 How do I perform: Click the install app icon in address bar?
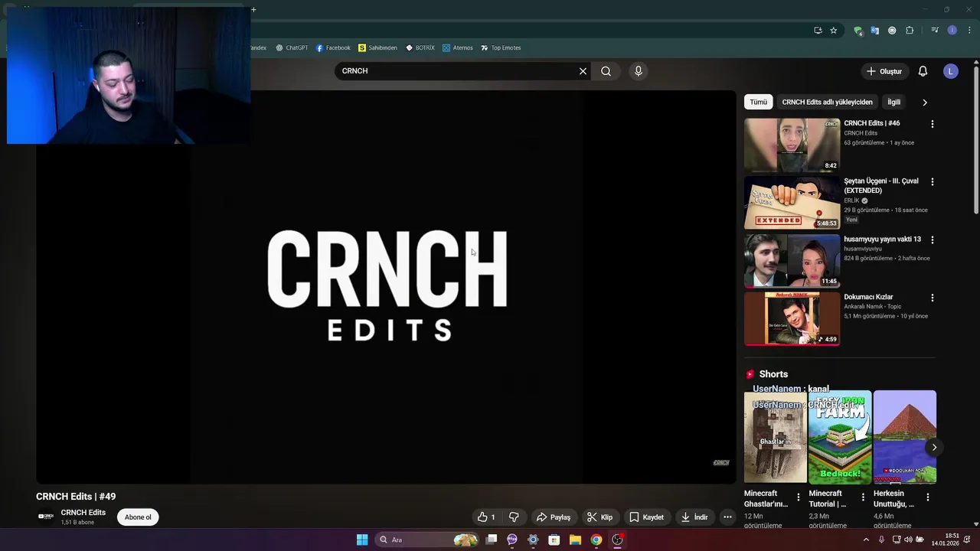818,31
